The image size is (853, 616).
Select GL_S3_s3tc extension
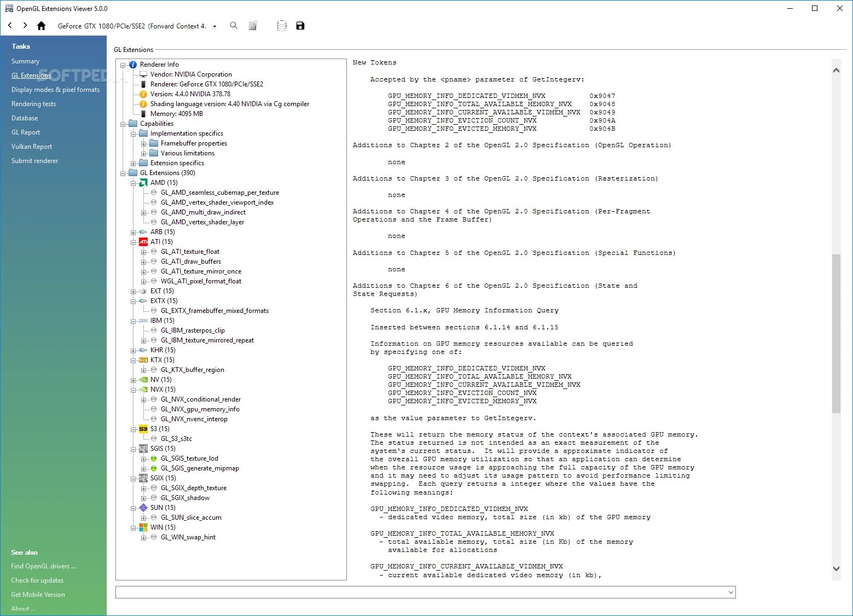(176, 439)
